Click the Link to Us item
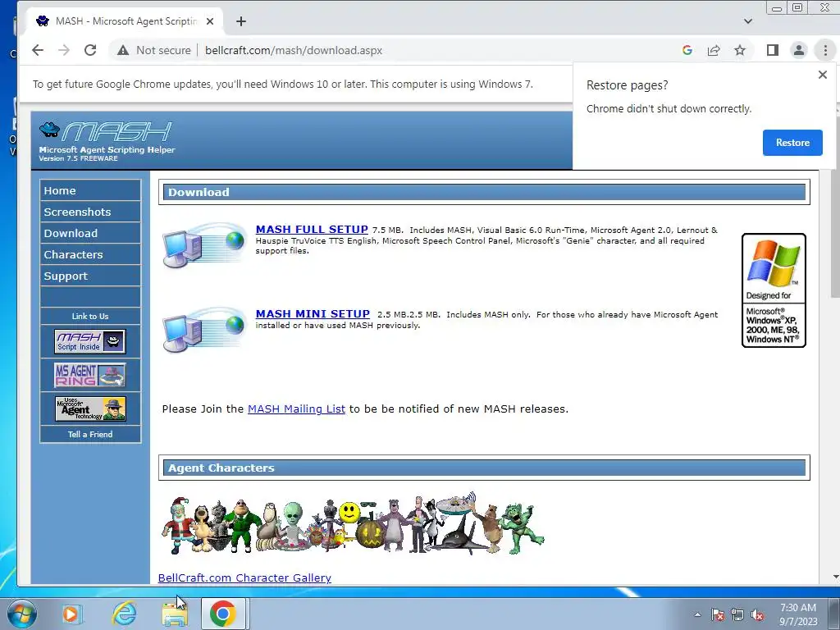Screen dimensions: 840x630 (90, 316)
